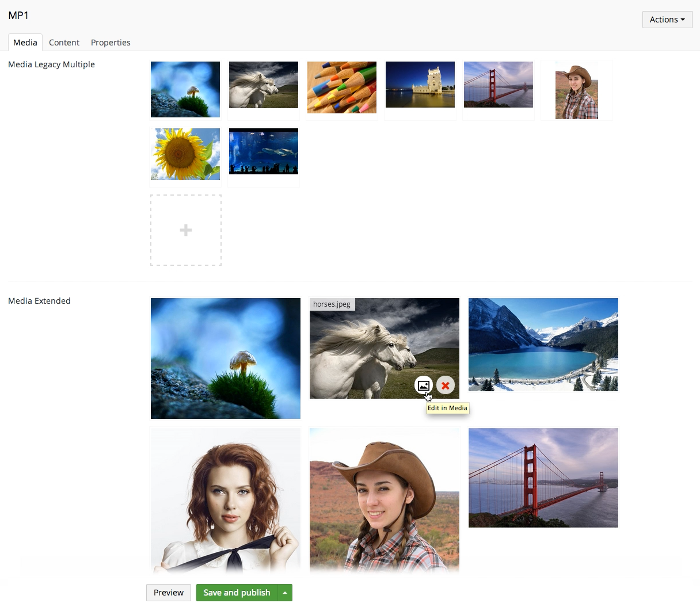Screen dimensions: 700x607
Task: Select the colored pencils thumbnail
Action: tap(342, 87)
